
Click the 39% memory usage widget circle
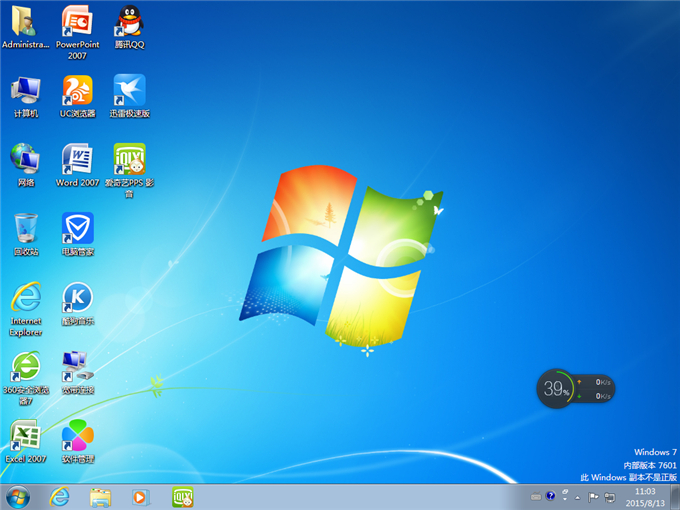[x=556, y=389]
